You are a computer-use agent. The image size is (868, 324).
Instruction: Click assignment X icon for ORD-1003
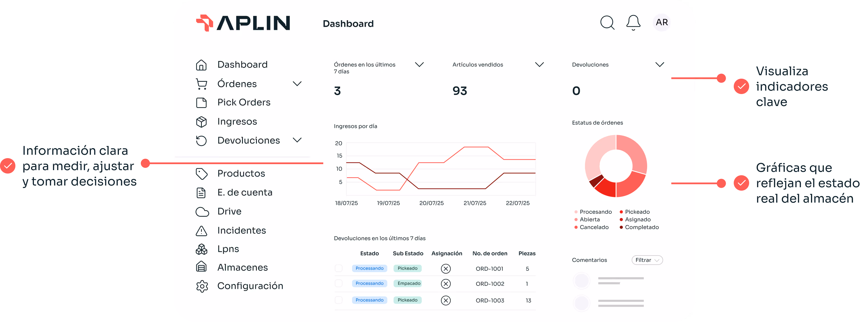[446, 300]
